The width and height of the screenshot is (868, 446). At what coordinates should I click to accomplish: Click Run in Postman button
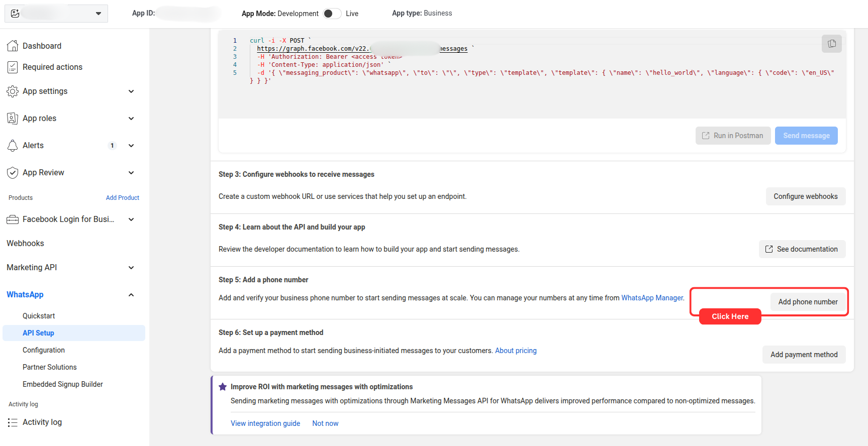pos(733,136)
